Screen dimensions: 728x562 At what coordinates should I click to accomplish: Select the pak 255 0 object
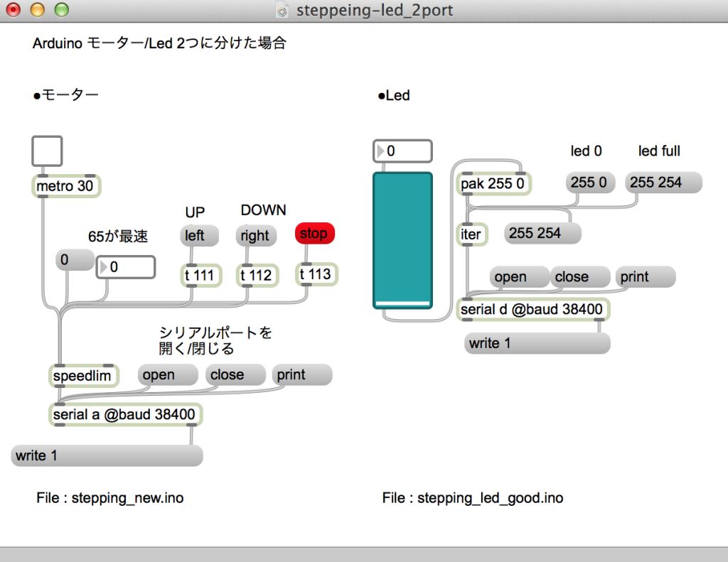(x=493, y=183)
